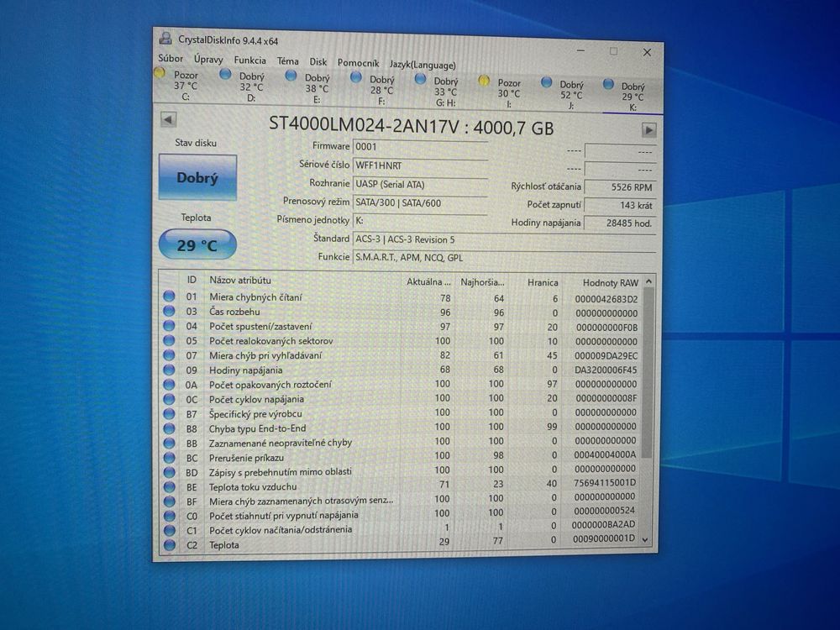Click status icon for attribute B8
This screenshot has width=840, height=630.
170,428
